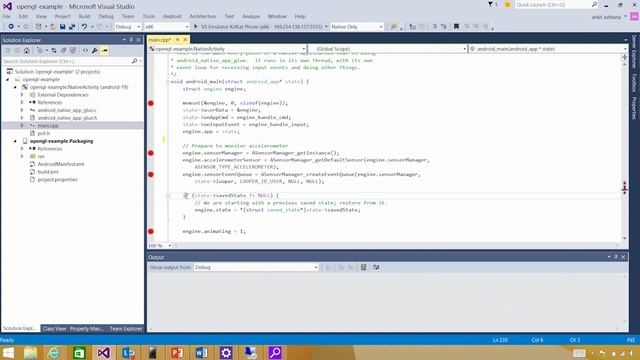Select build.xml in Solution Explorer
This screenshot has width=640, height=360.
(48, 172)
